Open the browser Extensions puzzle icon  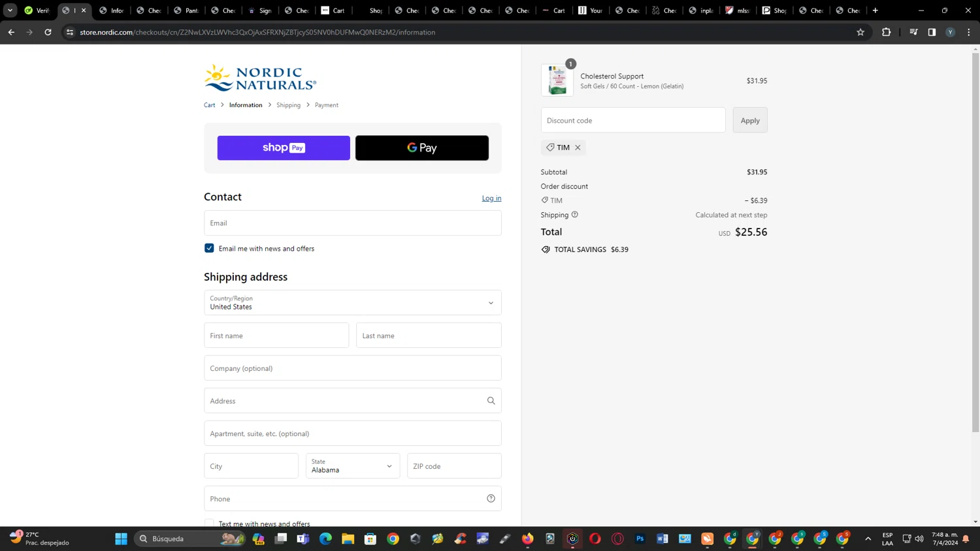click(886, 32)
